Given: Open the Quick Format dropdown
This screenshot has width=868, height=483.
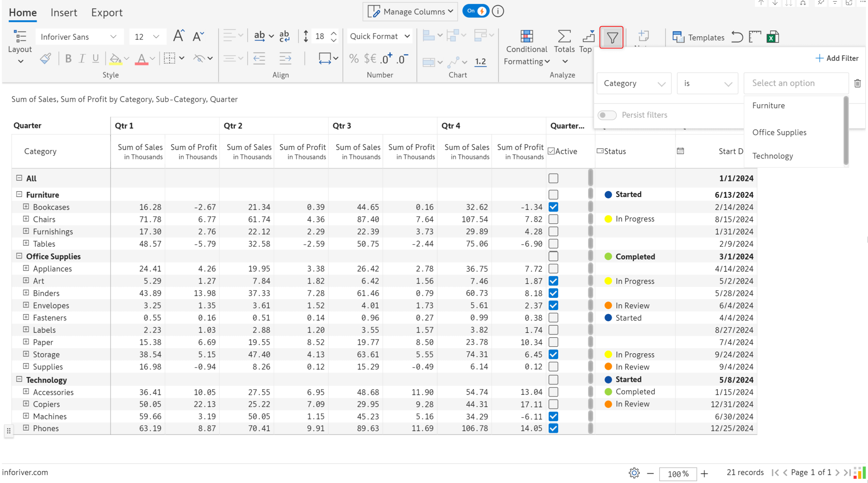Looking at the screenshot, I should pyautogui.click(x=379, y=36).
